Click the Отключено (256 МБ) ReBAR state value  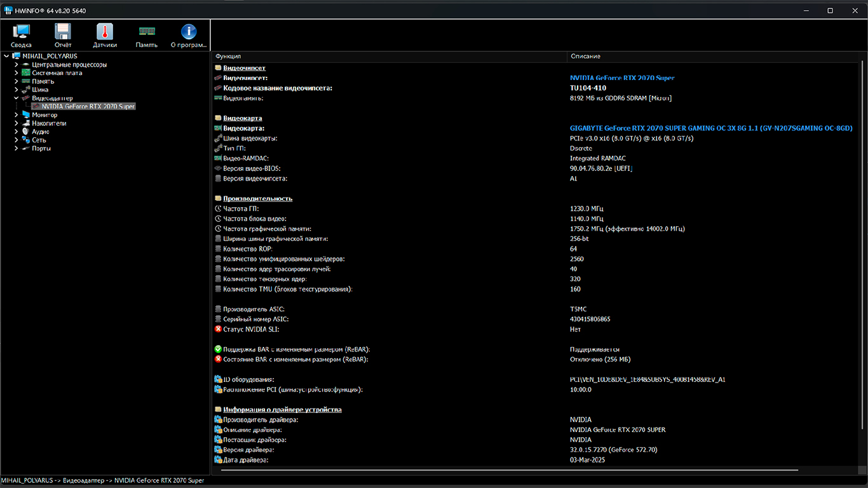pos(600,359)
